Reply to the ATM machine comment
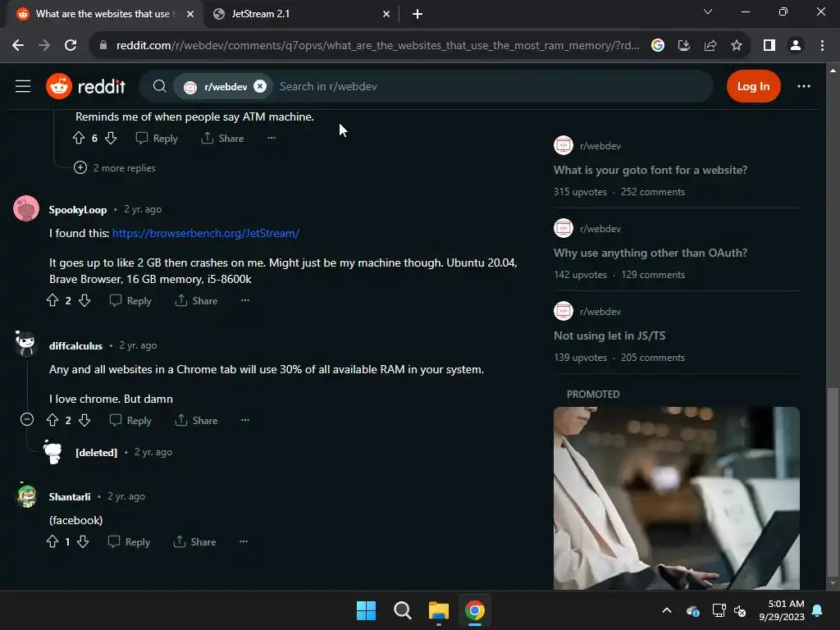 click(157, 138)
